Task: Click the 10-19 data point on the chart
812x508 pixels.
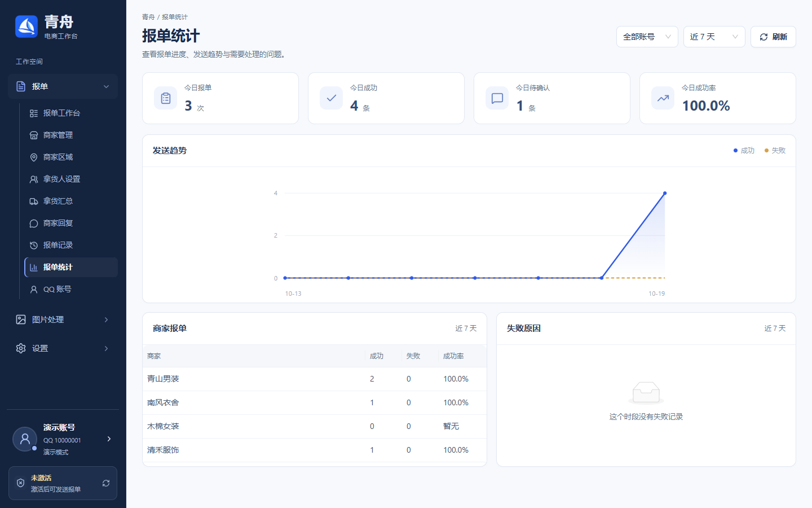Action: pyautogui.click(x=665, y=193)
